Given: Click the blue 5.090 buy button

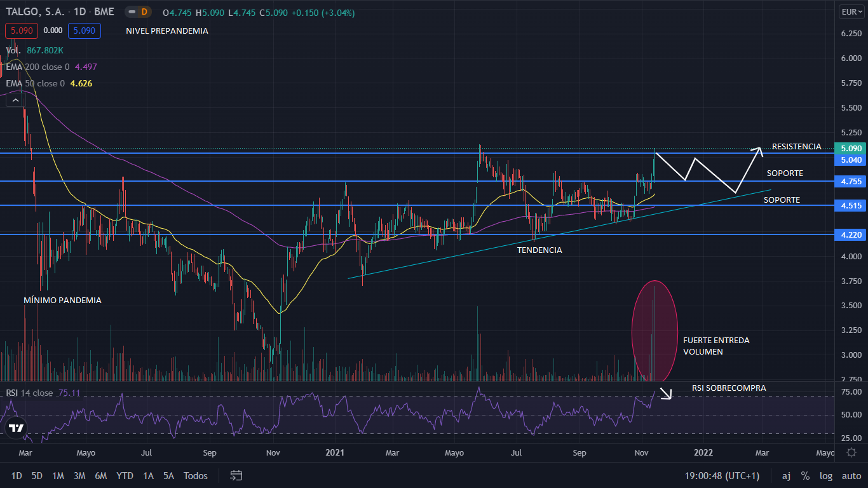Looking at the screenshot, I should click(x=84, y=30).
